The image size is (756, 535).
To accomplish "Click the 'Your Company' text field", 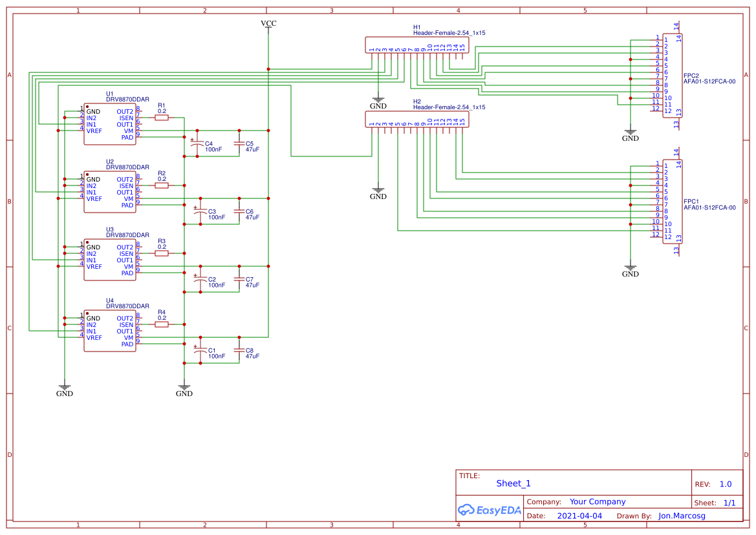I will tap(598, 502).
